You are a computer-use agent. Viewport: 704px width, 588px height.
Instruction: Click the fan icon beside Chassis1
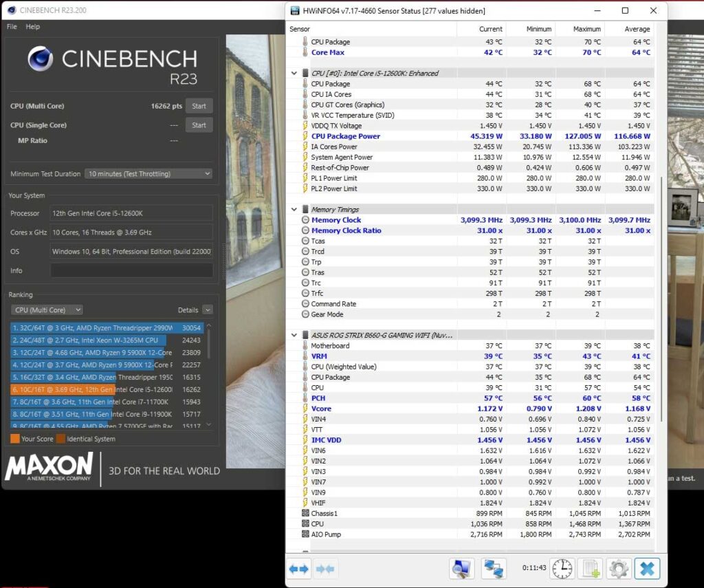pyautogui.click(x=305, y=513)
